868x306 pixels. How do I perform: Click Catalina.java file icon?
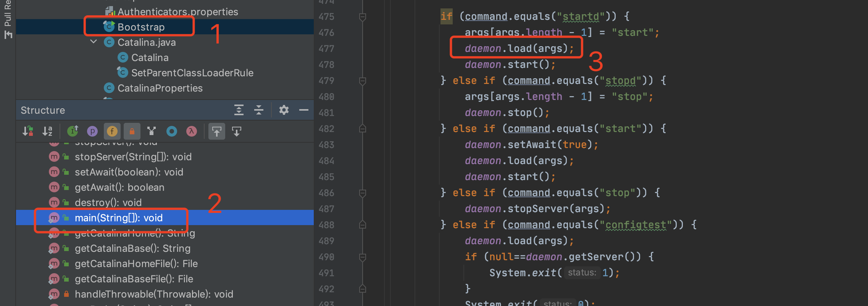109,42
